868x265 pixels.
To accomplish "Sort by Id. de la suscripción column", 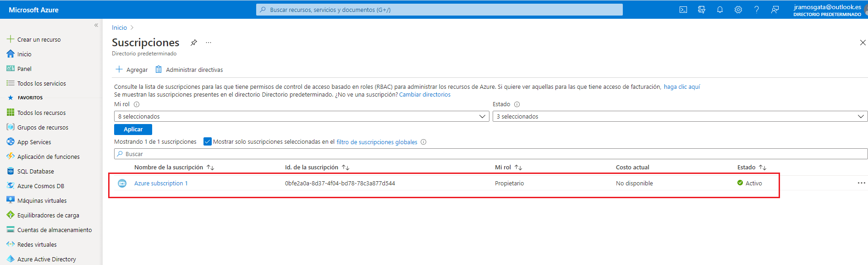I will [317, 168].
